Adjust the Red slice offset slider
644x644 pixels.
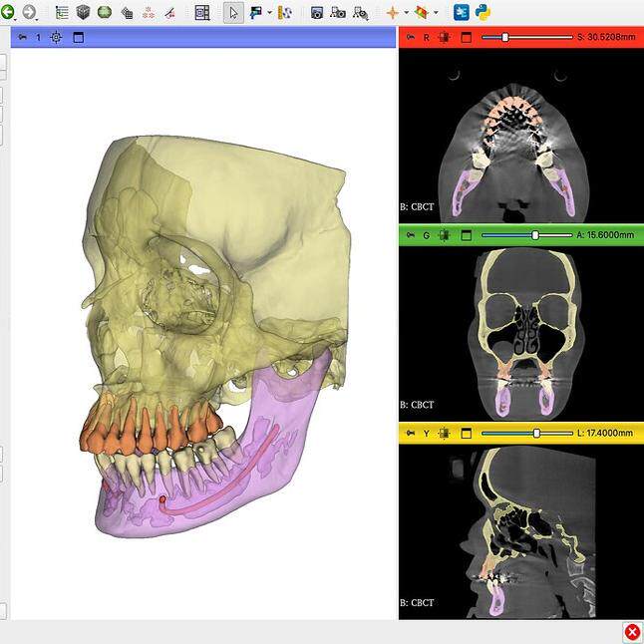[x=527, y=37]
